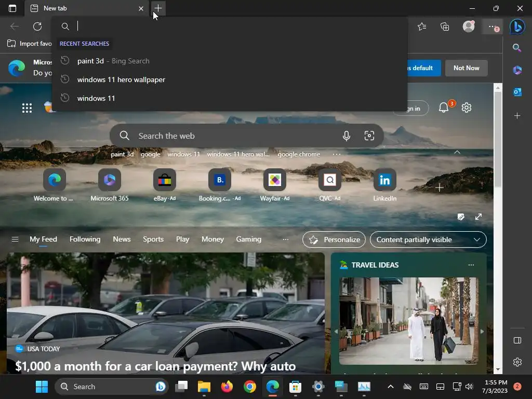
Task: Toggle the sidebar visibility icon
Action: pos(517,340)
